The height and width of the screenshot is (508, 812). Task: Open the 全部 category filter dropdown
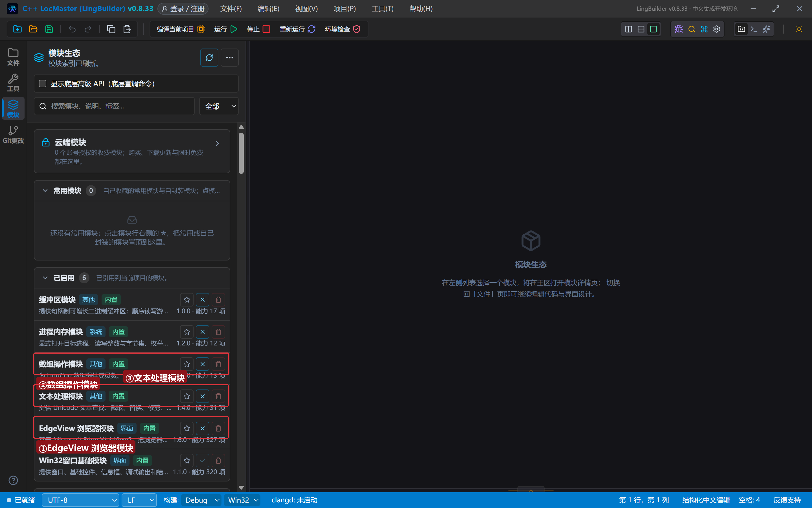pyautogui.click(x=219, y=106)
